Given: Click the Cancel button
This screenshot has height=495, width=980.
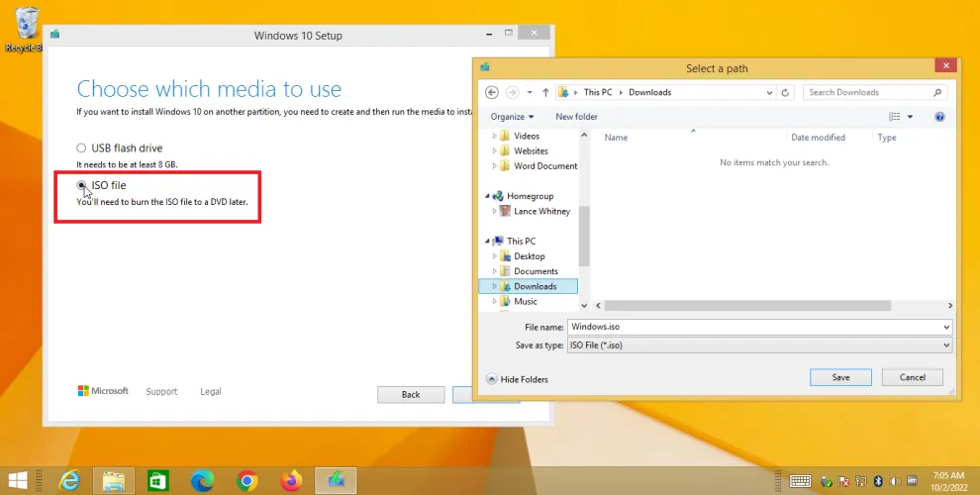Looking at the screenshot, I should (912, 377).
